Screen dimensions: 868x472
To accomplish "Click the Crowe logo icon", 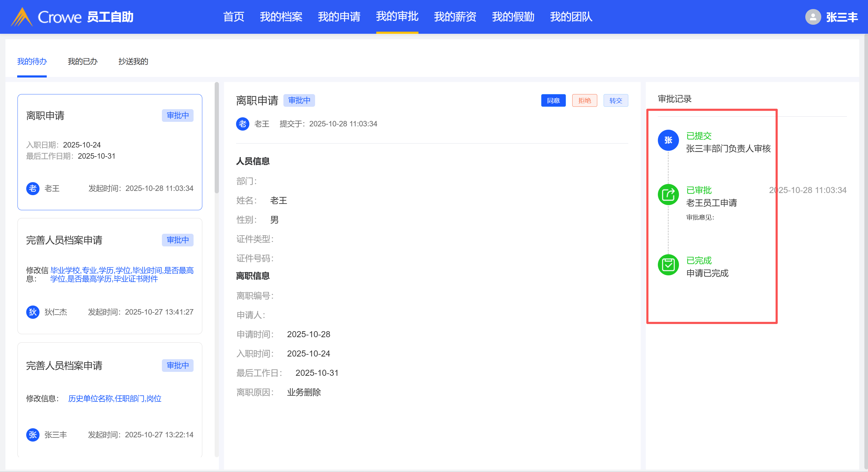I will pyautogui.click(x=22, y=17).
